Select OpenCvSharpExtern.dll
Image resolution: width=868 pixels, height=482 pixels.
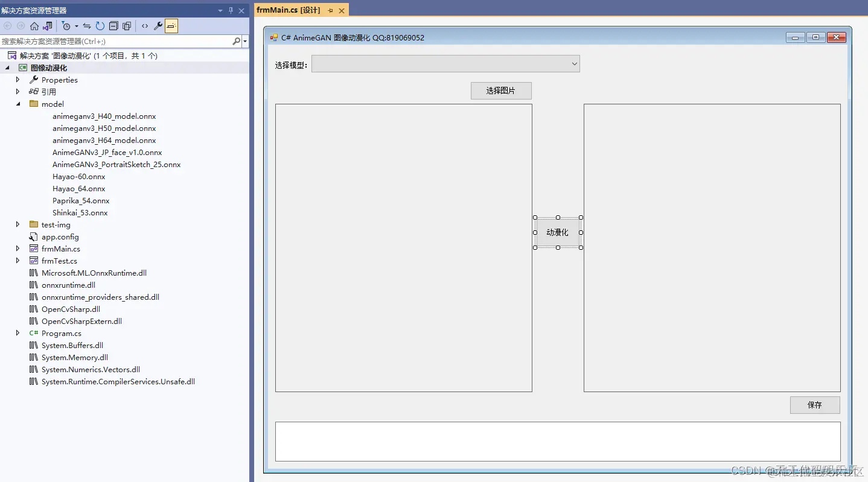81,321
